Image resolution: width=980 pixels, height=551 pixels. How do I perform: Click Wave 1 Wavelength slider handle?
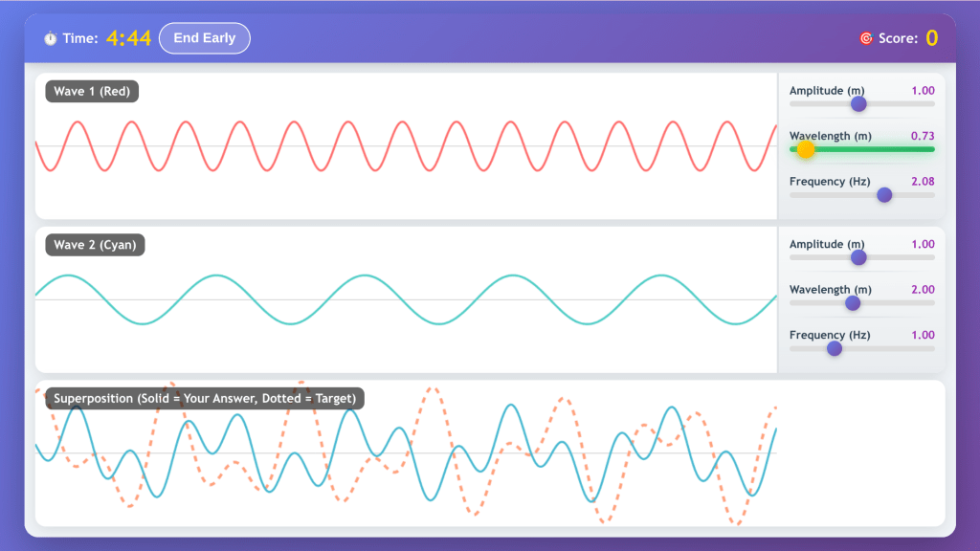pos(806,149)
